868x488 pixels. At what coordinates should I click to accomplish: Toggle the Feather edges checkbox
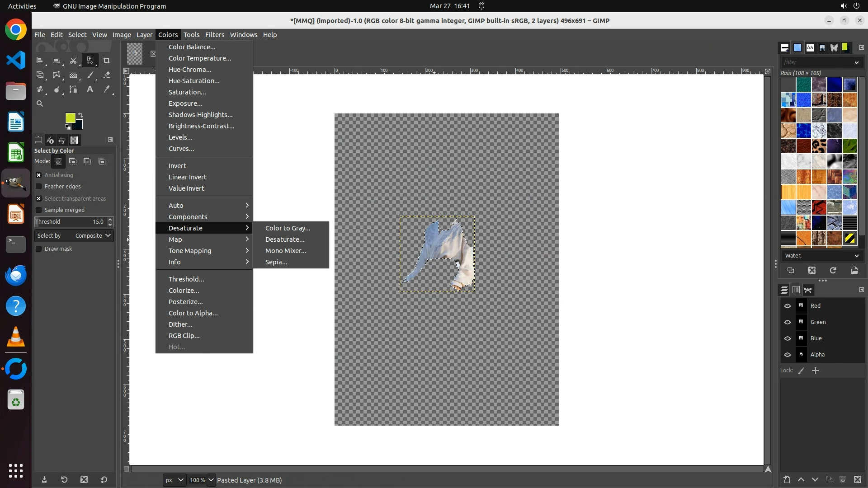click(x=39, y=187)
